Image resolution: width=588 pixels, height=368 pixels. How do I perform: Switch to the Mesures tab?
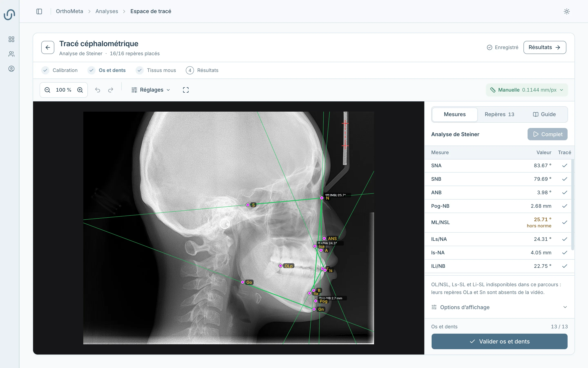pos(455,114)
